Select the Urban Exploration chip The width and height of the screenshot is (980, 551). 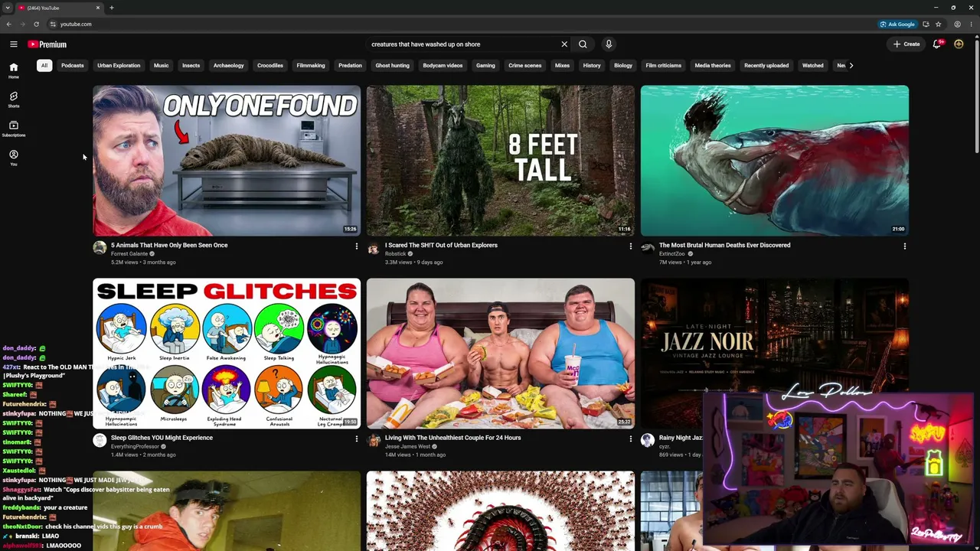coord(119,65)
